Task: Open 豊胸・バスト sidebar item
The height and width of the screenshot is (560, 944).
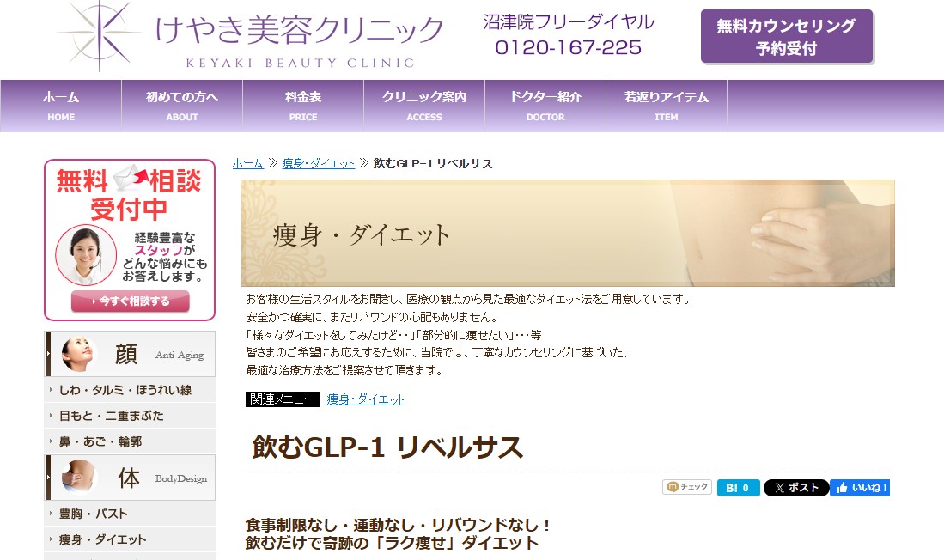Action: (130, 514)
